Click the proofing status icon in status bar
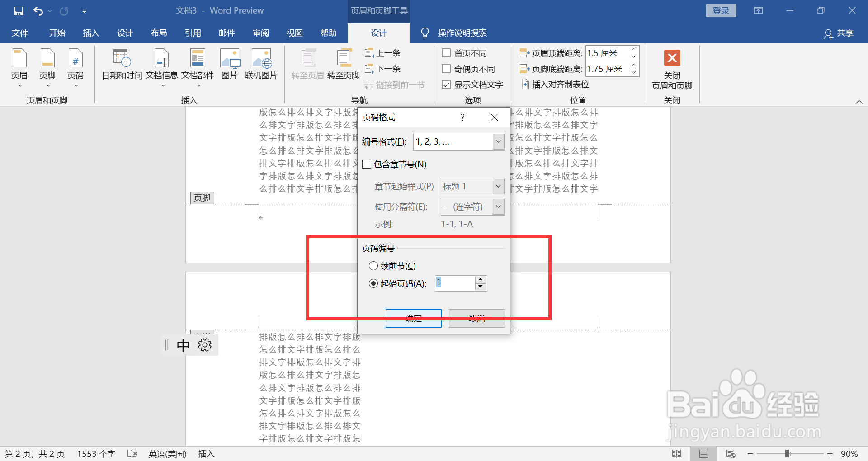This screenshot has width=868, height=461. 132,454
